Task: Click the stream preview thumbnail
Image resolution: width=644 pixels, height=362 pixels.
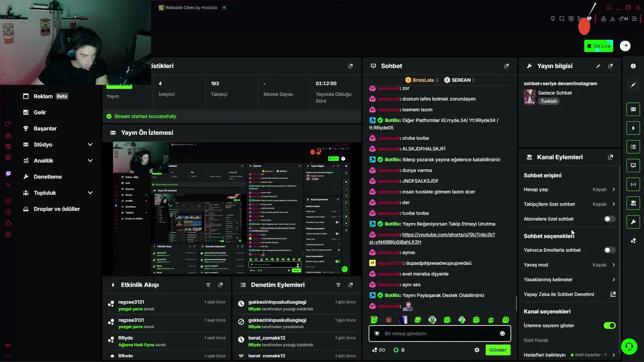Action: [x=230, y=209]
